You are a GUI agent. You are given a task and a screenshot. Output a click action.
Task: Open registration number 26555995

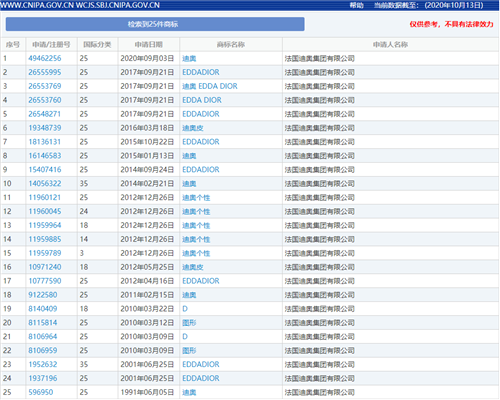pos(45,72)
